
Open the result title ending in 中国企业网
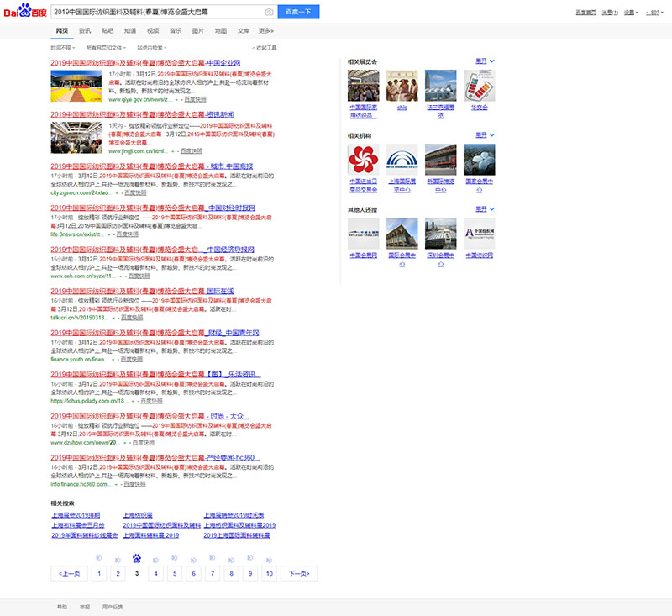[145, 63]
